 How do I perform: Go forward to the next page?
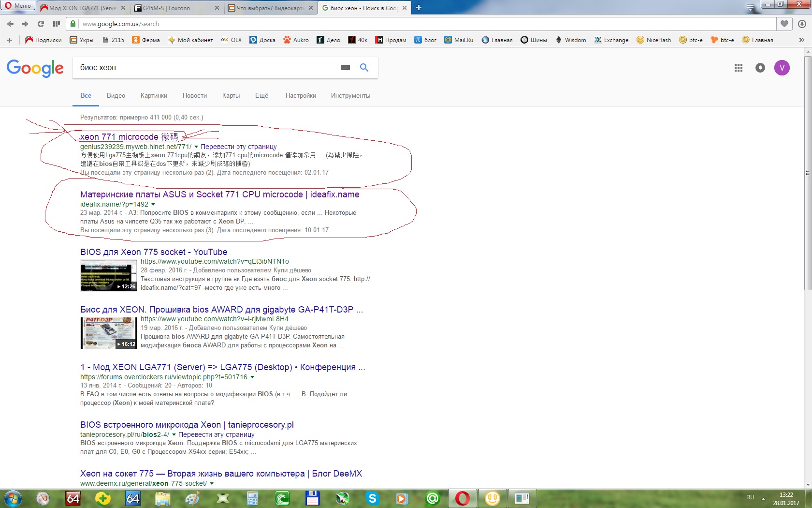(25, 24)
